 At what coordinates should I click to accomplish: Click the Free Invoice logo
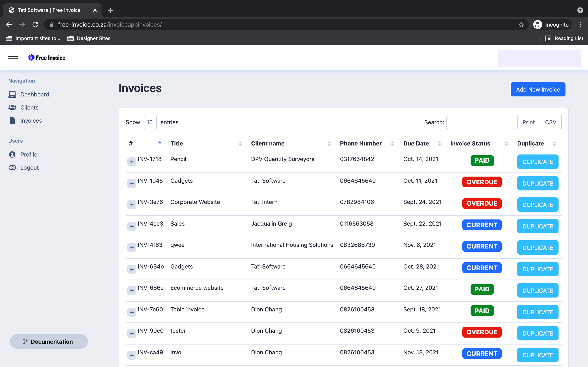tap(47, 58)
